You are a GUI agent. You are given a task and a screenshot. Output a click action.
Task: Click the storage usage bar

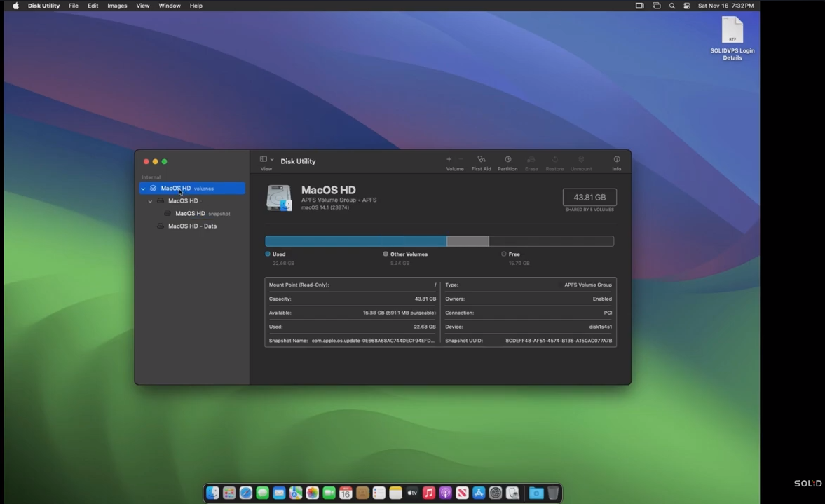[x=439, y=240]
